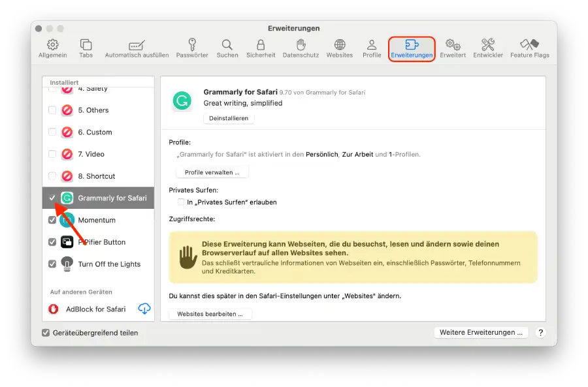
Task: Open the Allgemein settings tab
Action: click(52, 48)
